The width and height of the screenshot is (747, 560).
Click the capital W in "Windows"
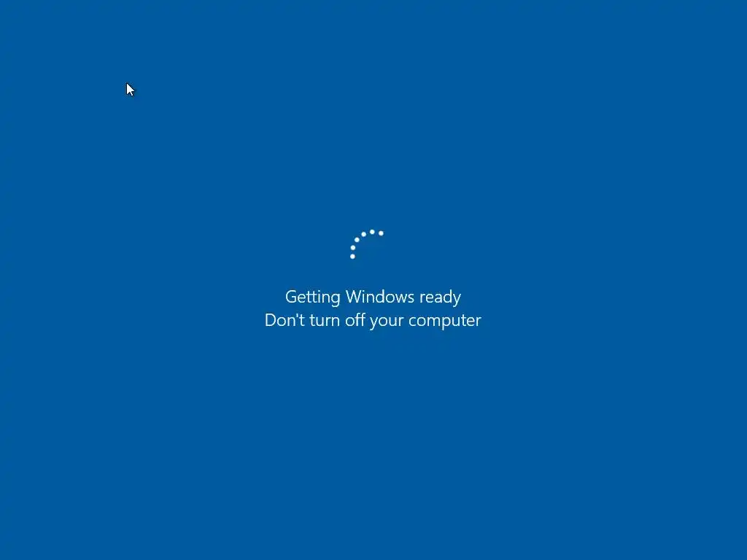355,297
